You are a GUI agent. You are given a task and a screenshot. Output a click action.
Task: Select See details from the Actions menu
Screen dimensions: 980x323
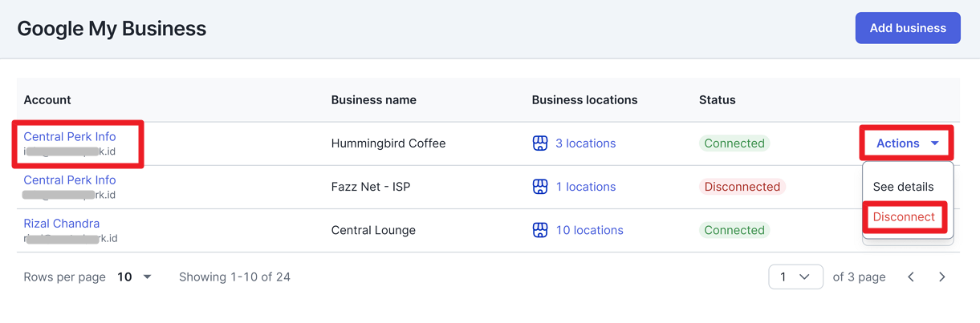904,187
